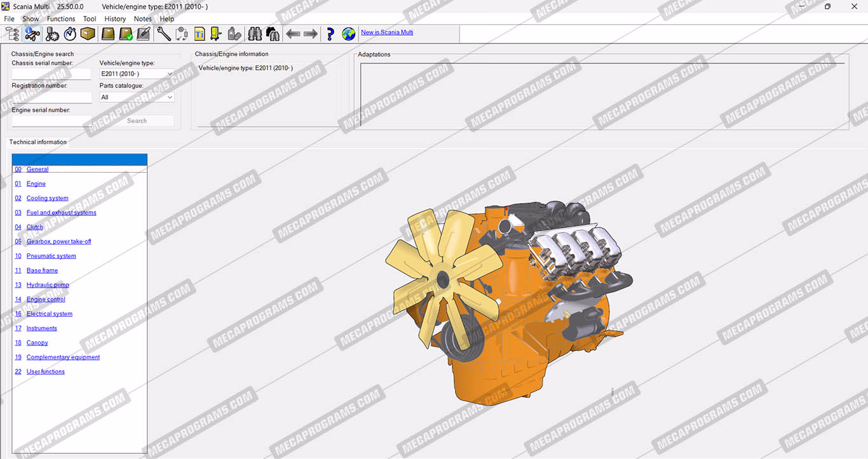Focus the Chassis serial number field
Viewport: 868px width, 459px height.
click(51, 74)
